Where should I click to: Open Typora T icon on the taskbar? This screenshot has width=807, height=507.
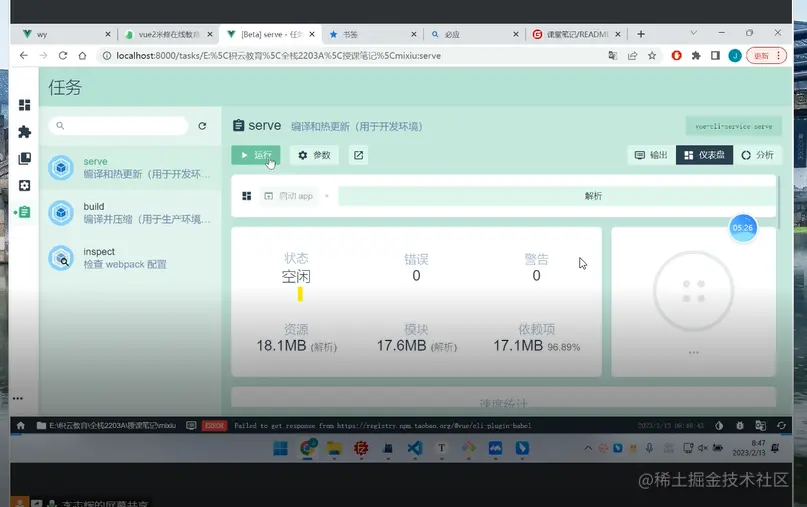coord(442,448)
